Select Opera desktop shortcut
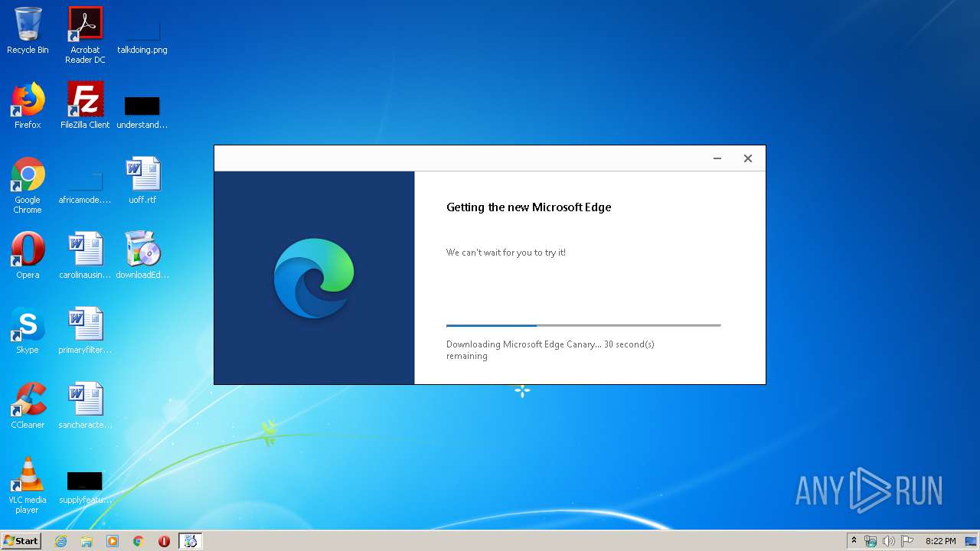 point(28,256)
